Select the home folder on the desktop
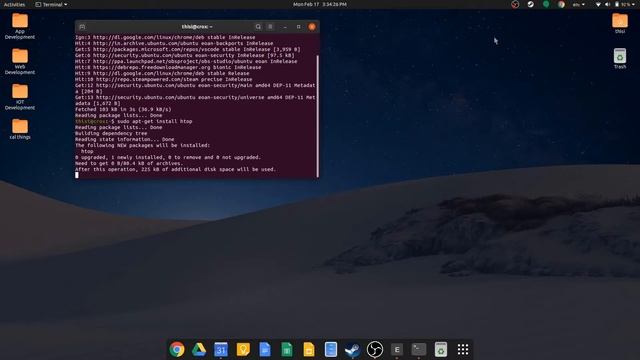Screen dimensions: 640x360 [x=620, y=23]
